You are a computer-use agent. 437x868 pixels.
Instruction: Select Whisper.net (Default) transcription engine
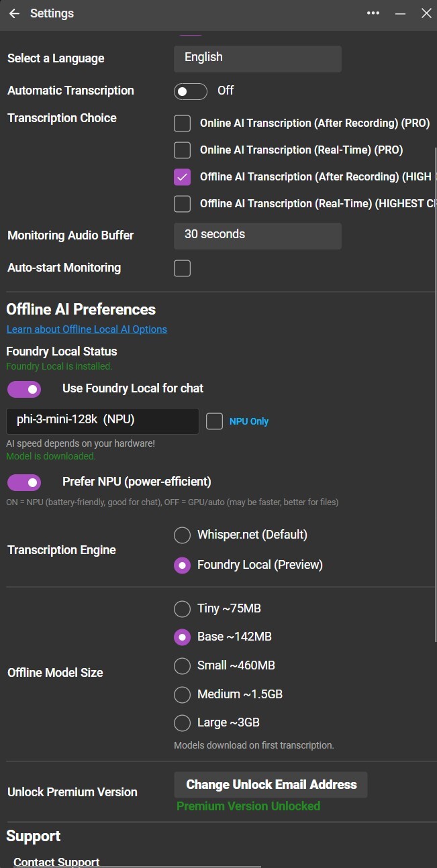pyautogui.click(x=182, y=535)
